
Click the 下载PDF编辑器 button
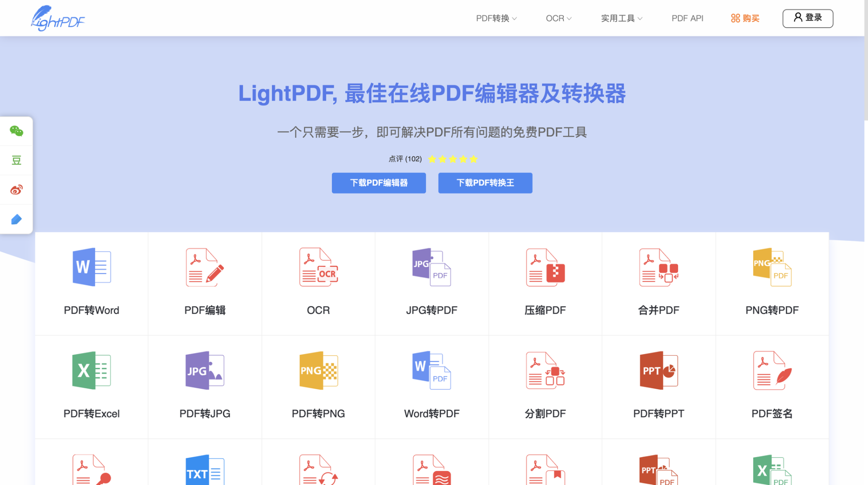pyautogui.click(x=379, y=183)
